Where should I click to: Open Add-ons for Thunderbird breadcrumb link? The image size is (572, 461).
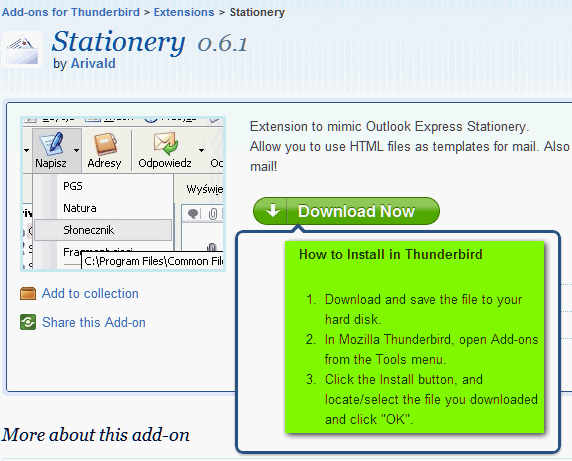[x=71, y=12]
